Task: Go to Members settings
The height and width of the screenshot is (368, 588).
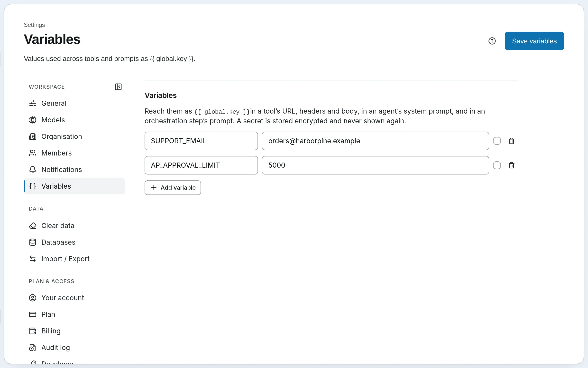Action: click(74, 153)
